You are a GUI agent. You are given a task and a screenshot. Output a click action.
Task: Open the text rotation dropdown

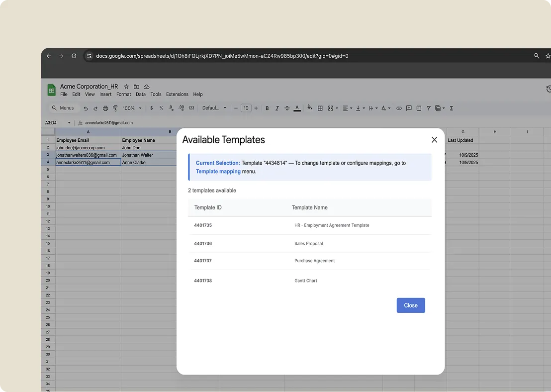pyautogui.click(x=386, y=108)
